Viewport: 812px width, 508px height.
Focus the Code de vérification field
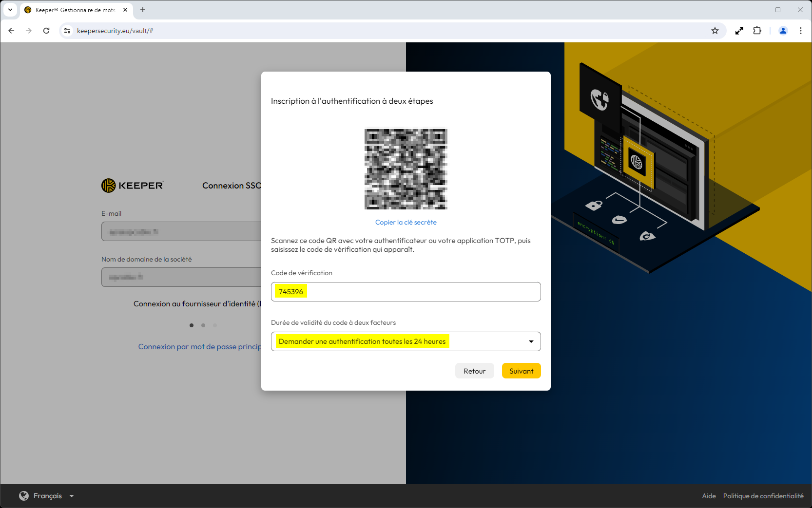406,292
